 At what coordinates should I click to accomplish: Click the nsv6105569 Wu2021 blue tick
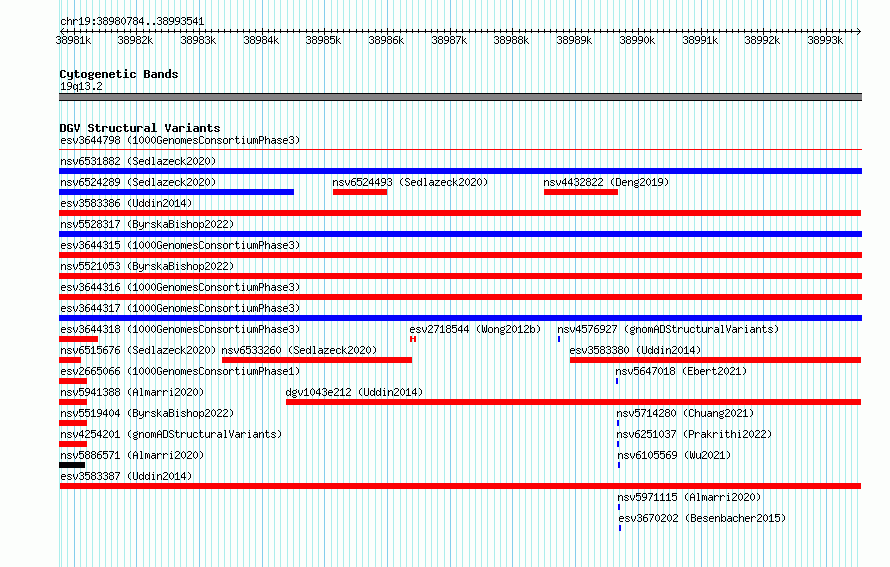[619, 465]
